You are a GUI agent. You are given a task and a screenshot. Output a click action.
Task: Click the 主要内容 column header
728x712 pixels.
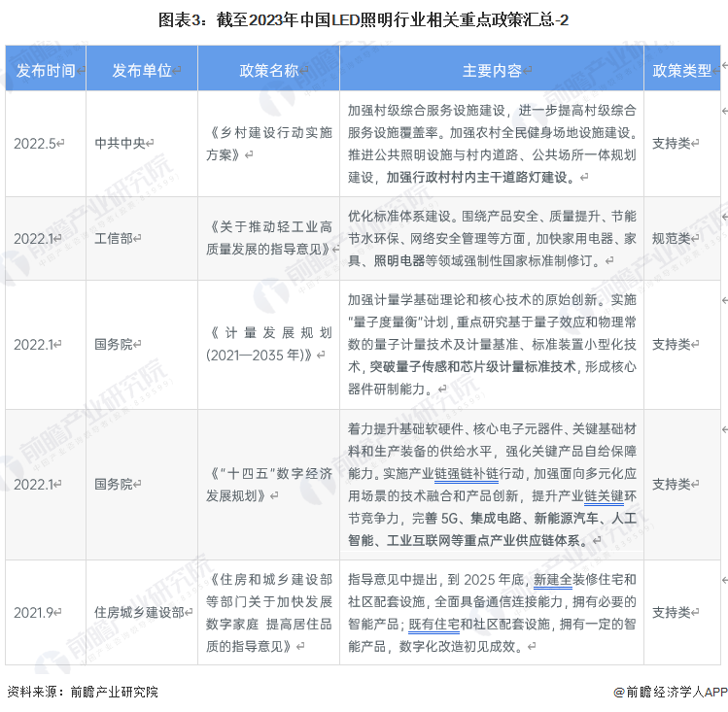491,70
